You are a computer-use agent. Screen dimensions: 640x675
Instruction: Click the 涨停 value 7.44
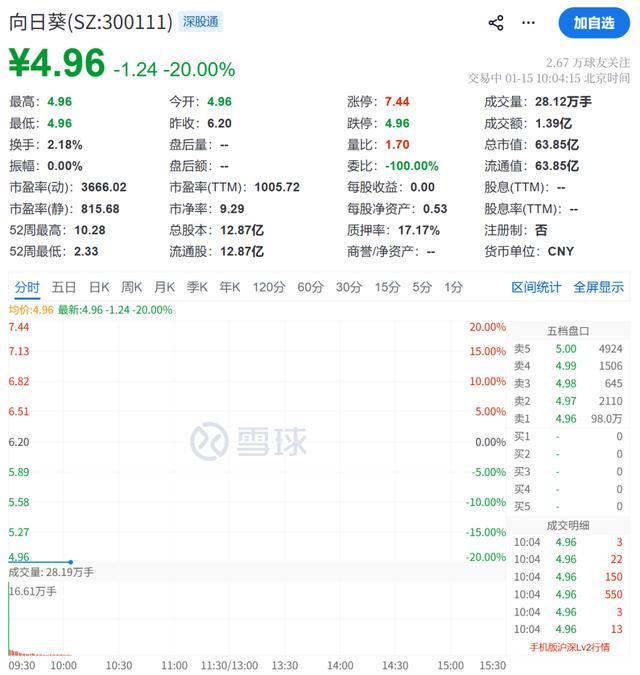click(397, 102)
